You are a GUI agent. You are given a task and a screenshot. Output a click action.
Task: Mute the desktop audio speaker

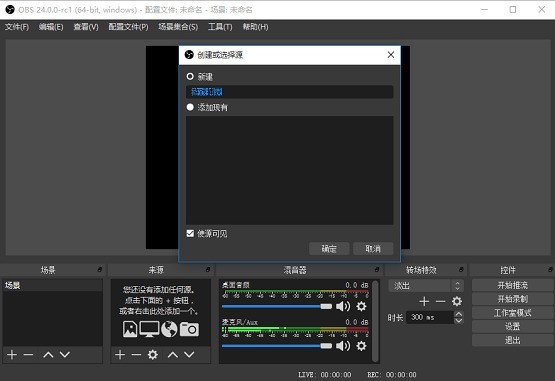pos(343,306)
